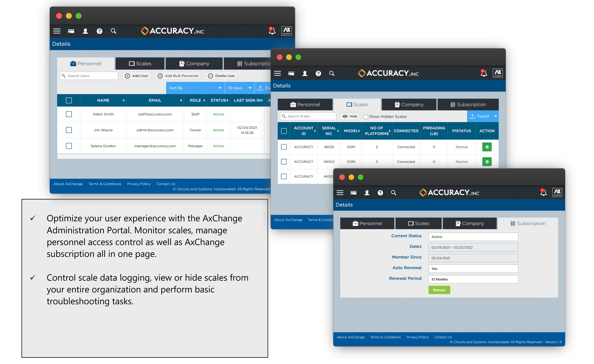Open Contact Us link in Personnel window footer
The height and width of the screenshot is (364, 594).
click(166, 184)
